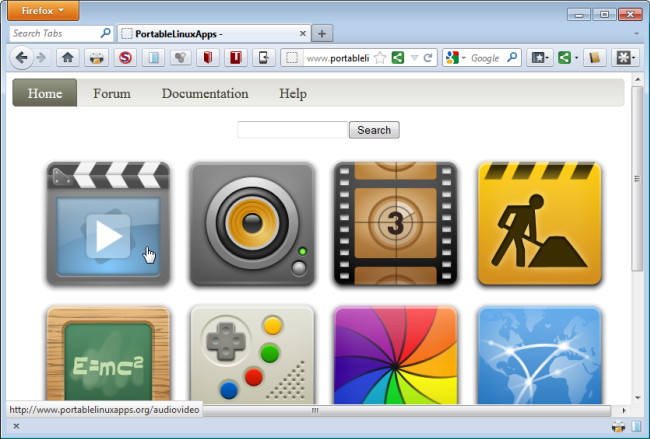650x439 pixels.
Task: Open the rainbow color wheel category
Action: 395,355
